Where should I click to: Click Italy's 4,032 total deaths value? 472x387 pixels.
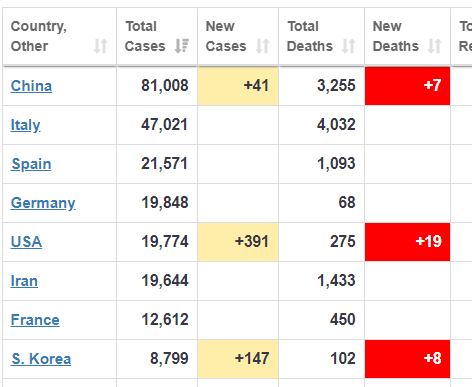click(336, 125)
